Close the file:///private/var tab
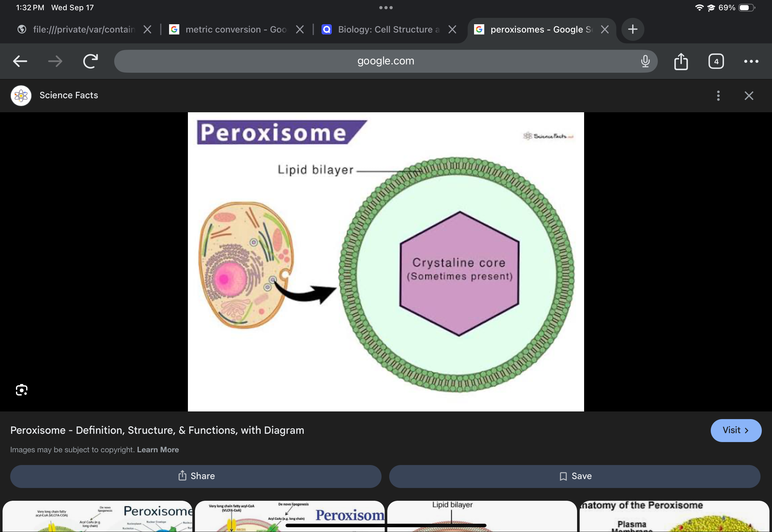Image resolution: width=772 pixels, height=532 pixels. [x=147, y=30]
